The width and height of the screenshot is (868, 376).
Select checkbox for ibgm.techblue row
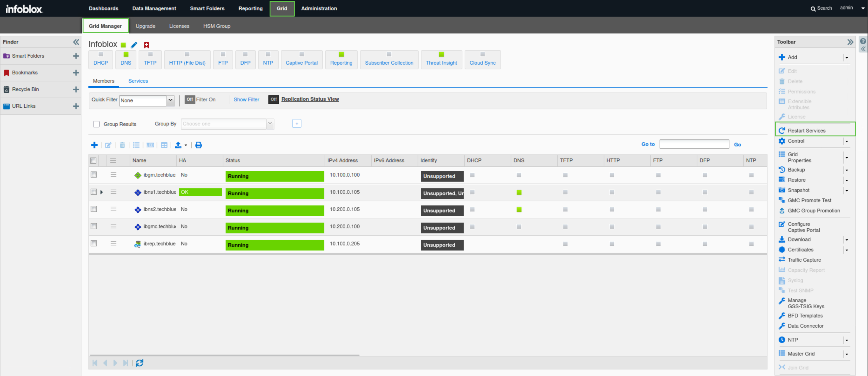coord(94,175)
